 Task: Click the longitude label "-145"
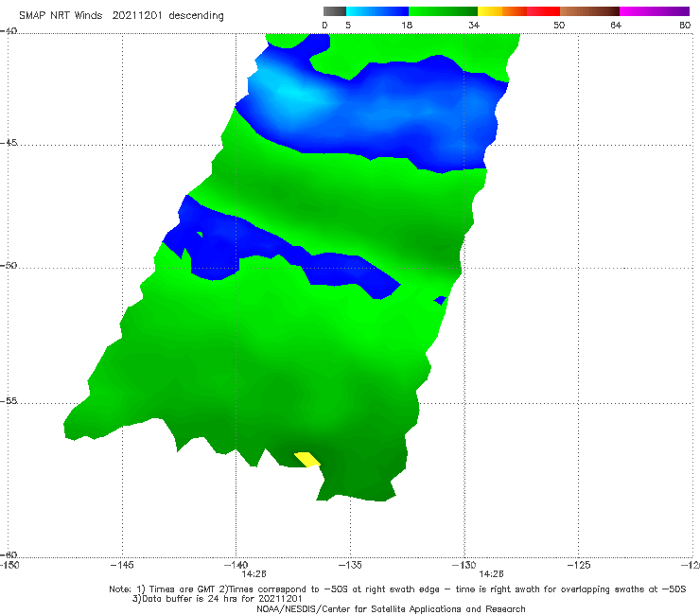[x=122, y=565]
